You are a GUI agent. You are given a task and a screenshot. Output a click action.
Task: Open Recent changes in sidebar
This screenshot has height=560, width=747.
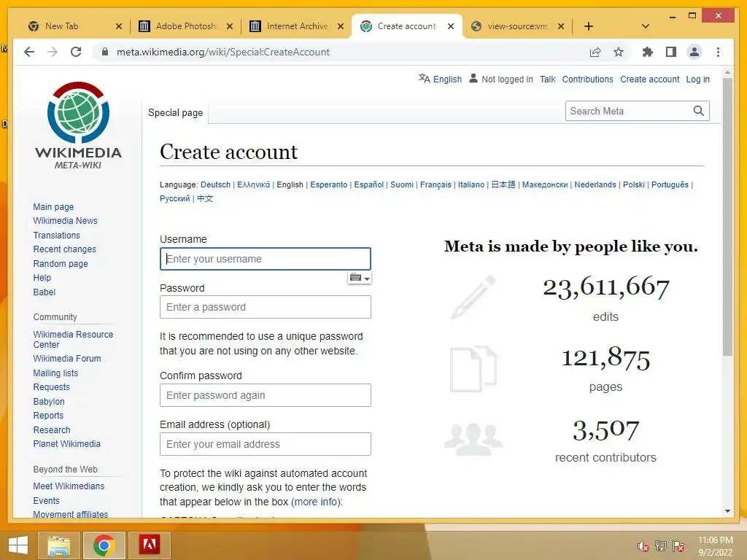64,249
